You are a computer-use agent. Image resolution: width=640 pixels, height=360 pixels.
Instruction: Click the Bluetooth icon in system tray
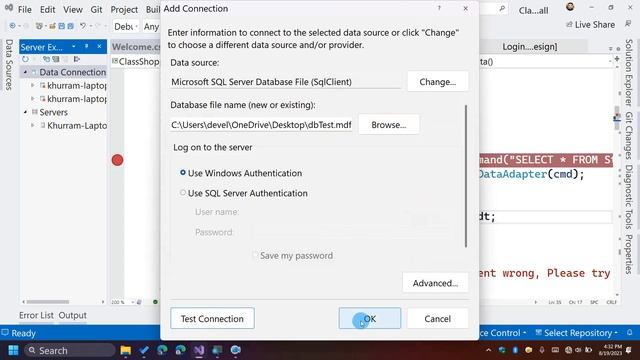(x=515, y=350)
